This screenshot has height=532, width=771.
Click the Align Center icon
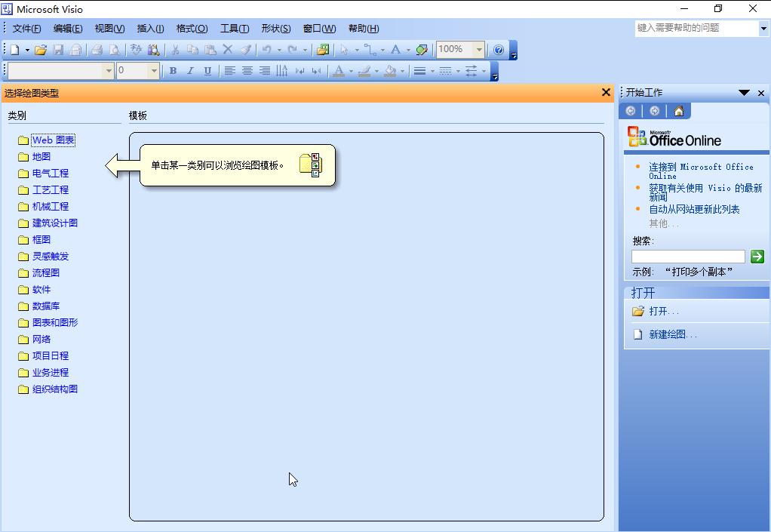click(x=247, y=71)
